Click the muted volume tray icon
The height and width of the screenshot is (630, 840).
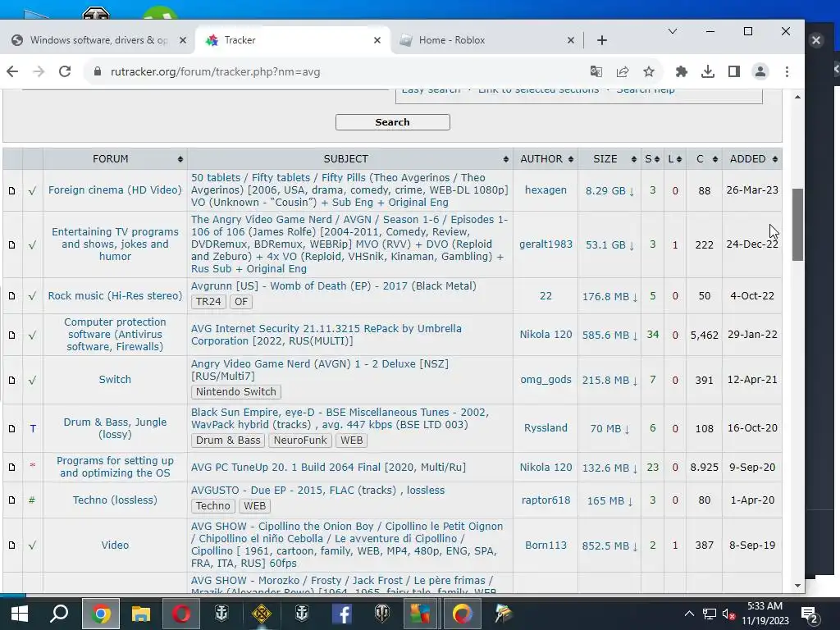(x=728, y=614)
